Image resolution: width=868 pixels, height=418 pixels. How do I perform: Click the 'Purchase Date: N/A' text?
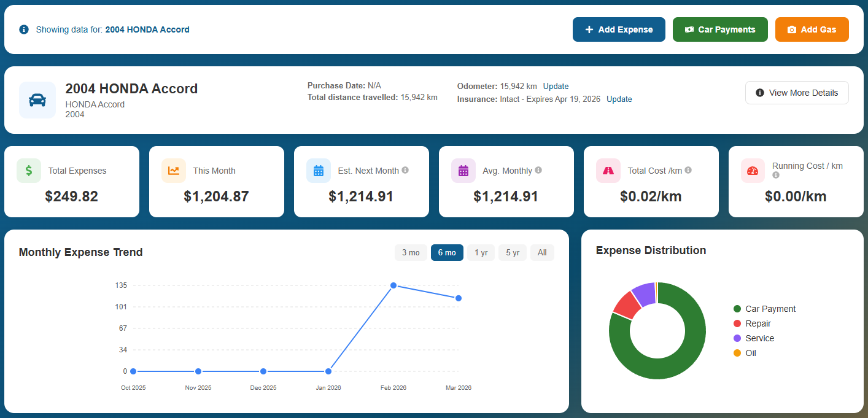tap(344, 85)
